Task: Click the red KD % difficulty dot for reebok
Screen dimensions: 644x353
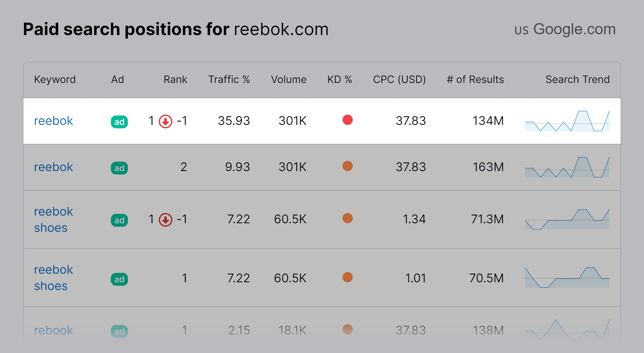Action: (347, 120)
